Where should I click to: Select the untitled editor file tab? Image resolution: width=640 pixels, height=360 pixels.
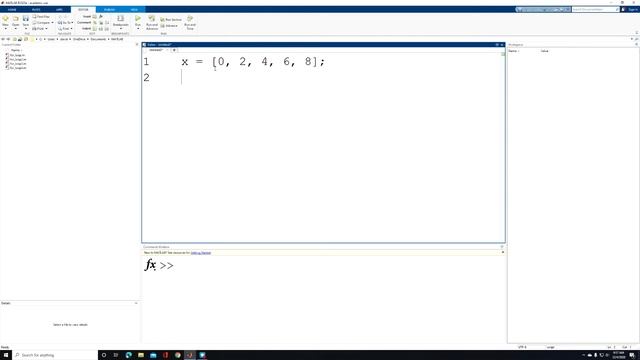click(x=156, y=50)
